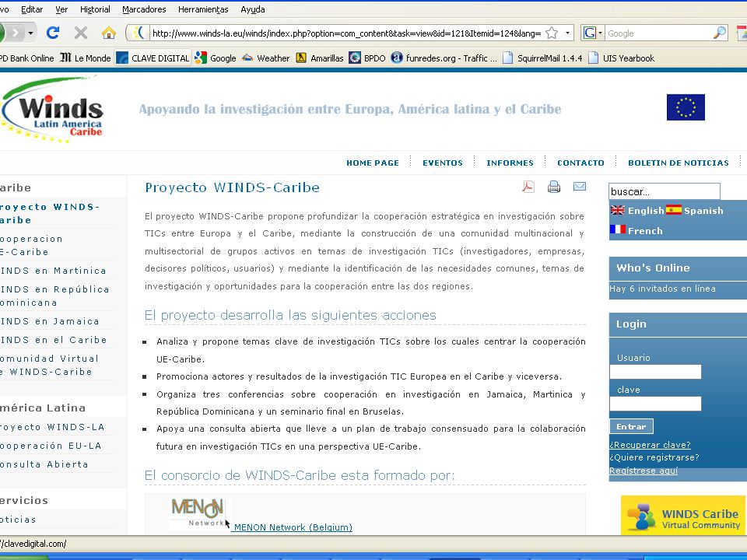Click the search magnifier icon in Google box
The image size is (747, 560).
click(719, 33)
